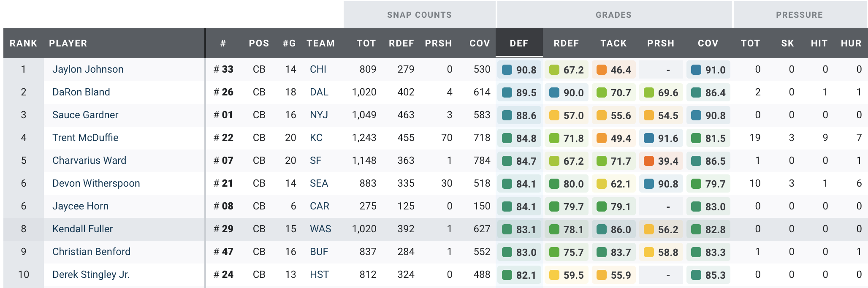Viewport: 868px width, 288px height.
Task: Sort by TACK grade header
Action: (613, 43)
